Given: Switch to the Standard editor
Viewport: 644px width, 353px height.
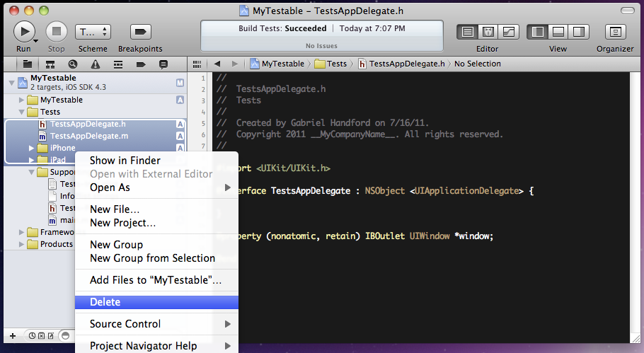Looking at the screenshot, I should 467,32.
